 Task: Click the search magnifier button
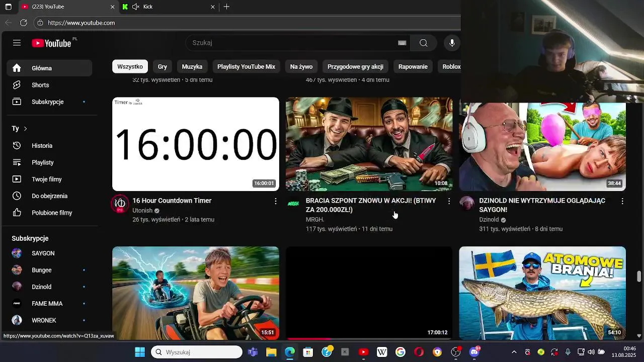424,43
